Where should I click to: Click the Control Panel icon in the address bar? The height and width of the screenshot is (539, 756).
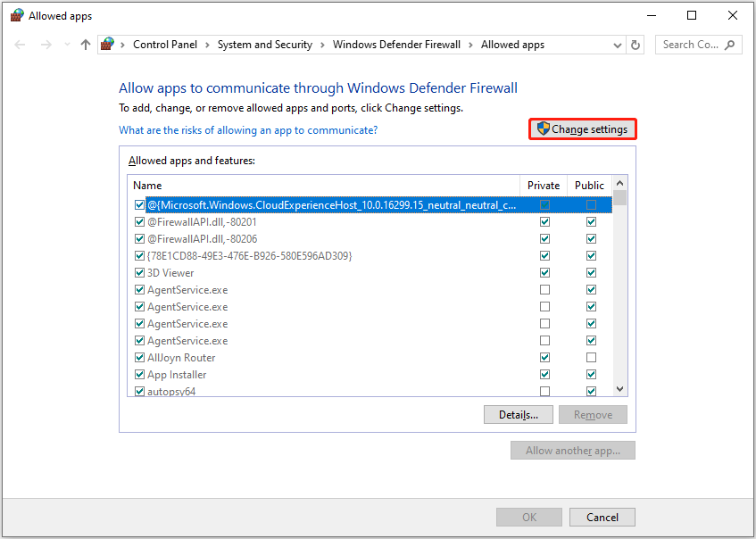coord(107,43)
